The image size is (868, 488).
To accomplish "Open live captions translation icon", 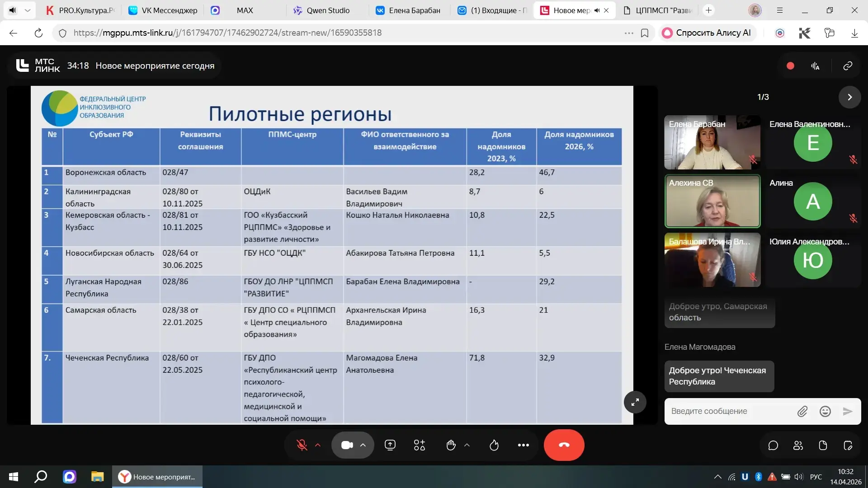I will tap(815, 66).
